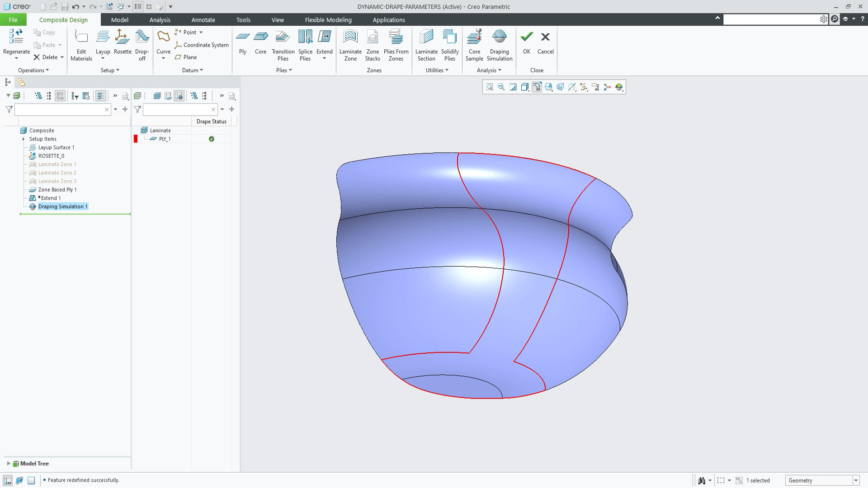Image resolution: width=868 pixels, height=488 pixels.
Task: Expand the Setup Items tree node
Action: click(24, 139)
